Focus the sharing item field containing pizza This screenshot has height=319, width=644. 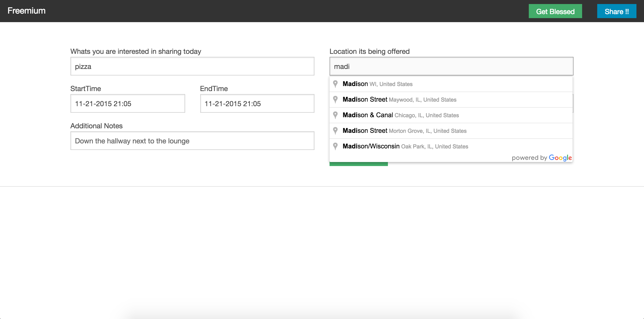192,66
